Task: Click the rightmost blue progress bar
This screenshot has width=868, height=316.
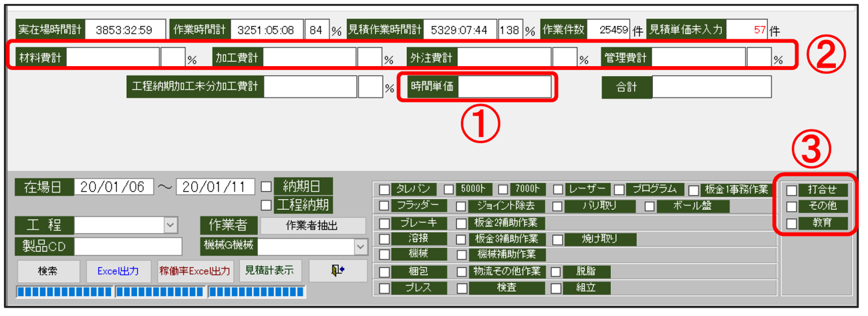Action: [x=257, y=292]
